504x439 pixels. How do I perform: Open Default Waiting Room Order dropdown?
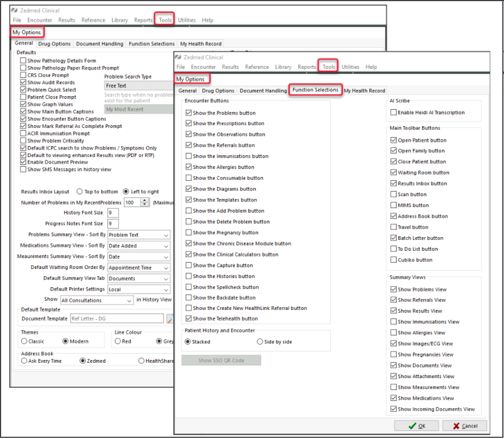coord(139,268)
